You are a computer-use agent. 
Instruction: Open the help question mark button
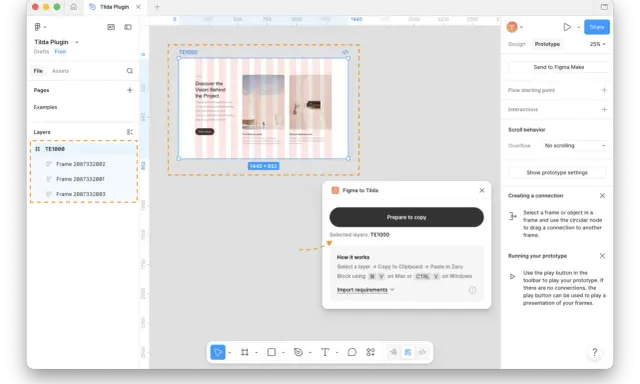tap(595, 353)
